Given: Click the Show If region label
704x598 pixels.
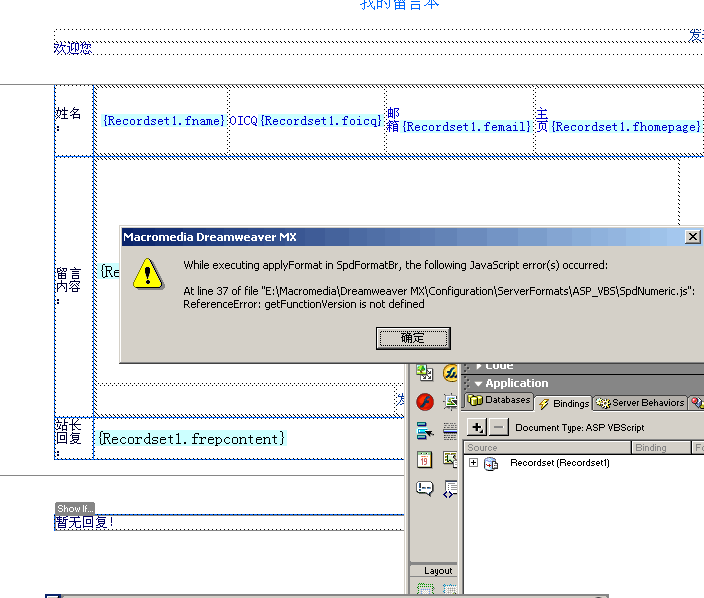Looking at the screenshot, I should click(74, 508).
